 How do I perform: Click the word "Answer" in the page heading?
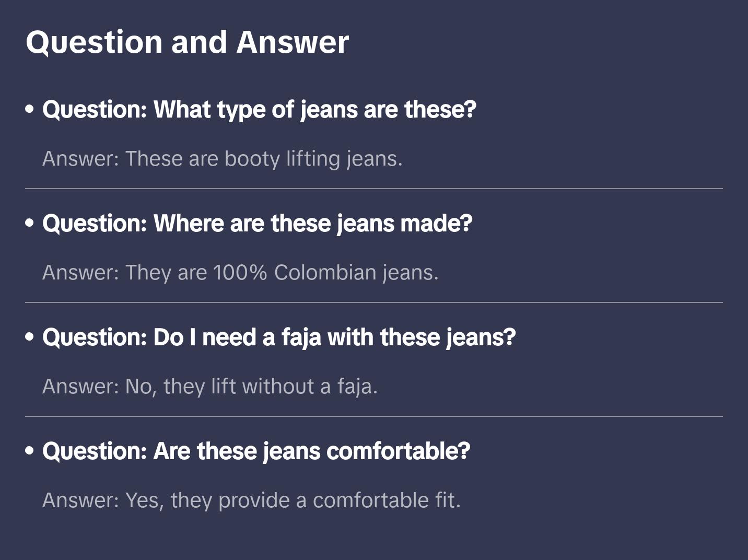(293, 42)
